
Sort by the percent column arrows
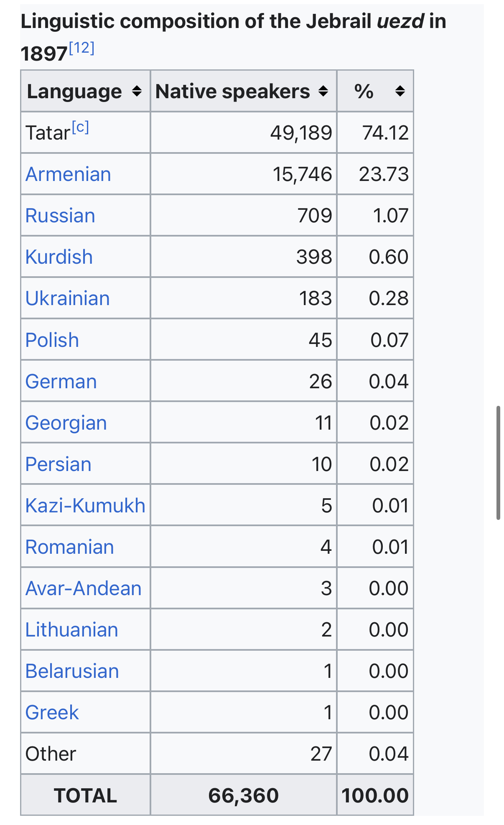coord(400,91)
